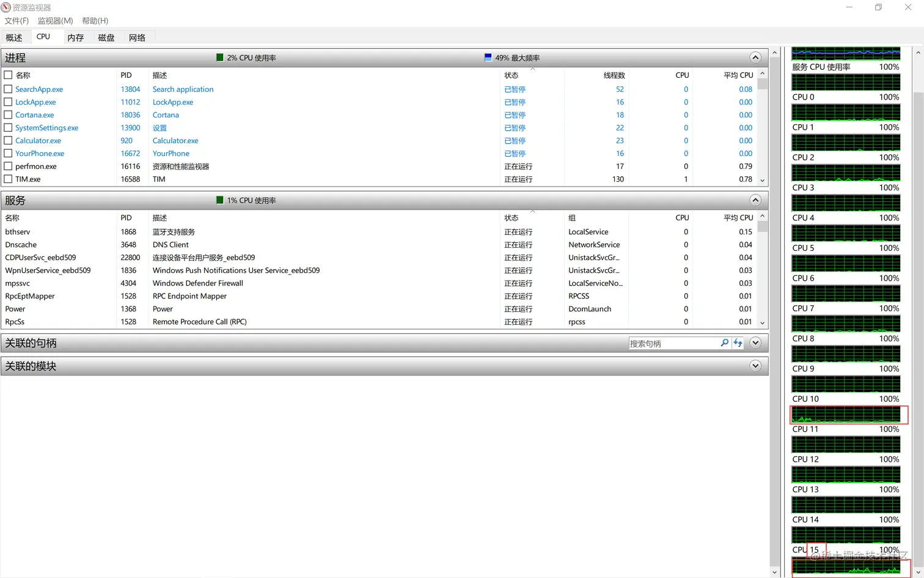
Task: Open the 监视器(M) menu
Action: pyautogui.click(x=56, y=21)
